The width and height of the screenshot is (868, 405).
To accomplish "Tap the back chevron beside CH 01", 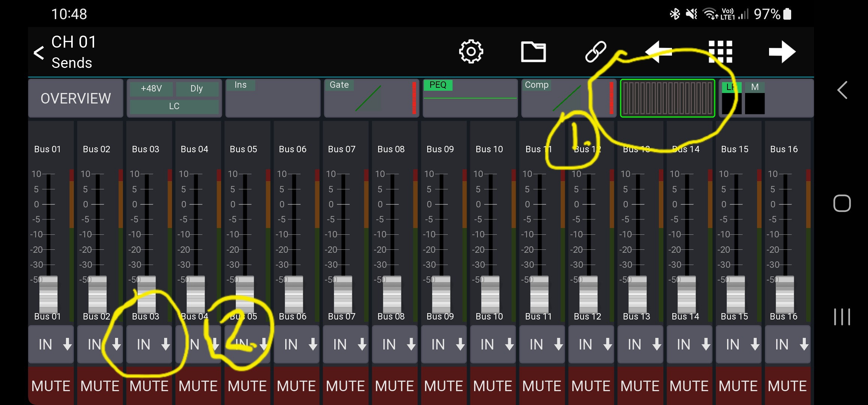I will point(39,53).
